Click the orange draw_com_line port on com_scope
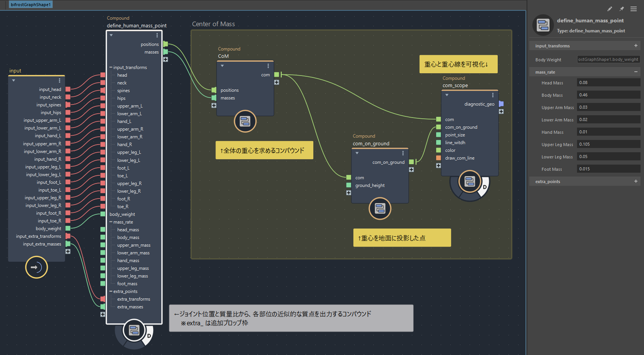This screenshot has height=355, width=644. pyautogui.click(x=438, y=158)
